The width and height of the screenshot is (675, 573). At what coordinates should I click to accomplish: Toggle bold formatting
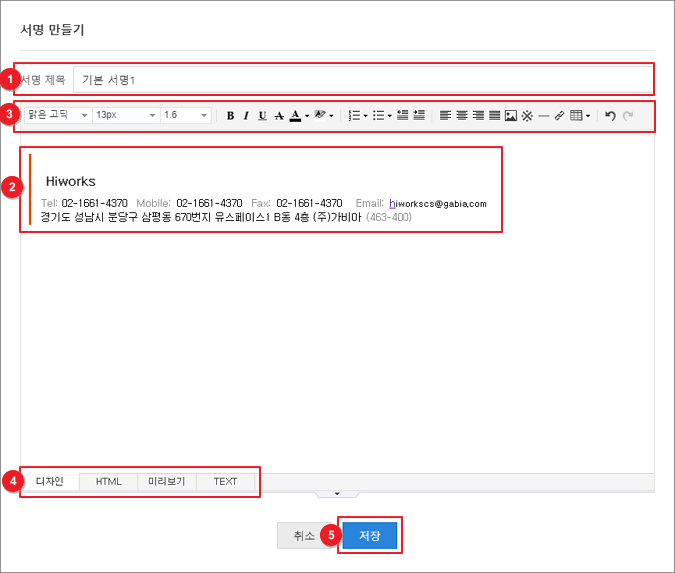coord(230,115)
